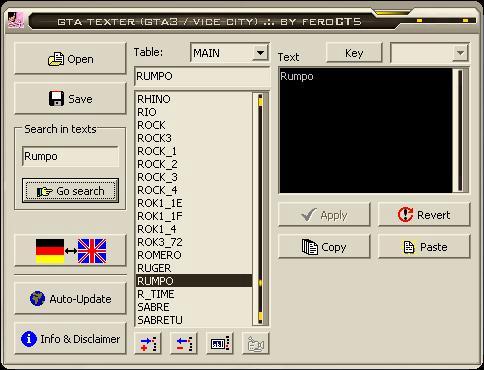Click the Save button
This screenshot has height=370, width=484.
coord(70,99)
